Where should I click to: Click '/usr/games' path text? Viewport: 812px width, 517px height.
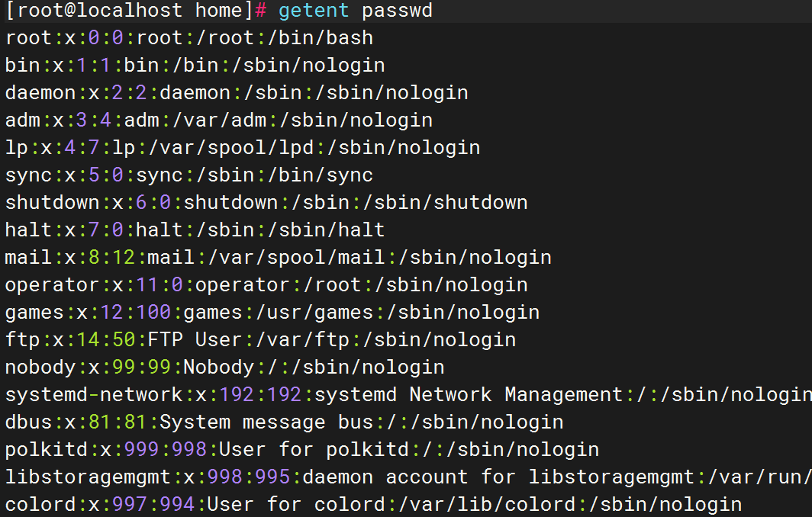click(314, 313)
